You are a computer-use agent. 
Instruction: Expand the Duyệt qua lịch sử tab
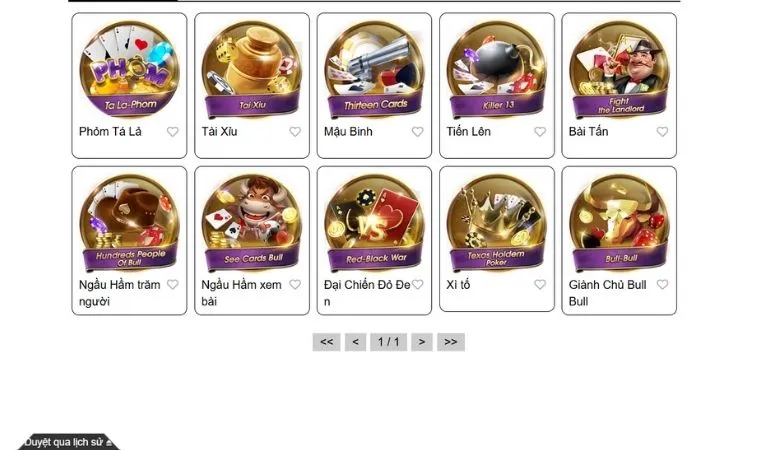[68, 442]
